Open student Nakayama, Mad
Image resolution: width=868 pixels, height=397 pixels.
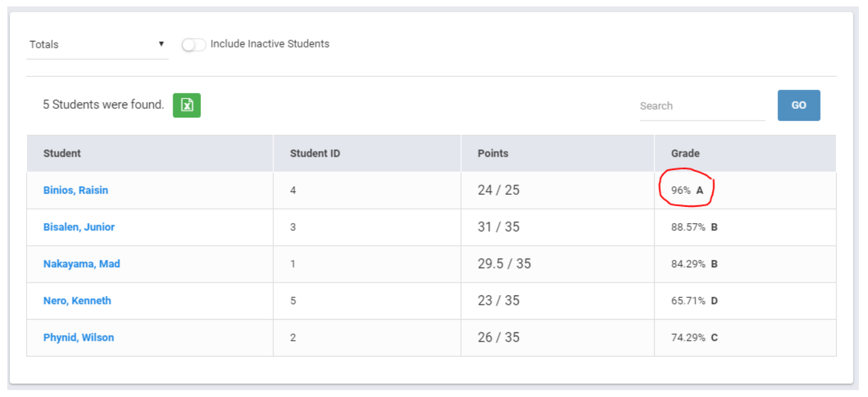click(x=81, y=264)
